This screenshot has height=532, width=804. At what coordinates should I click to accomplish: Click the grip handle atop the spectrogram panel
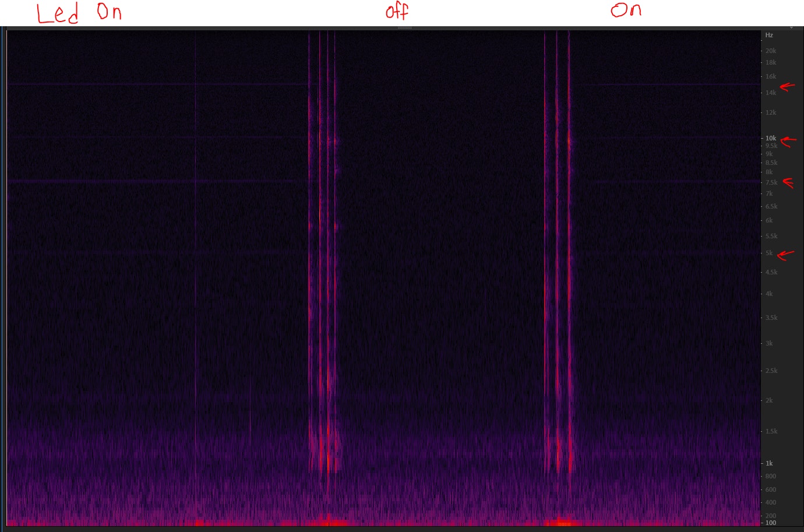tap(404, 27)
